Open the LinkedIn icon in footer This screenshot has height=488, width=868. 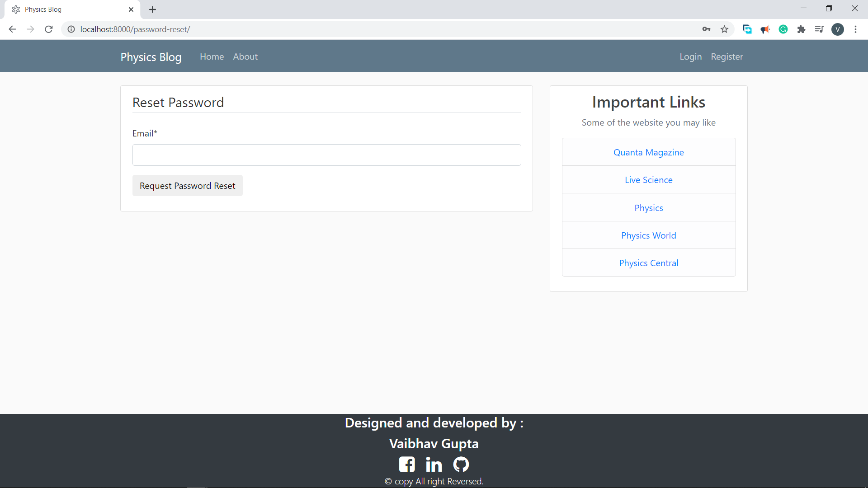434,464
